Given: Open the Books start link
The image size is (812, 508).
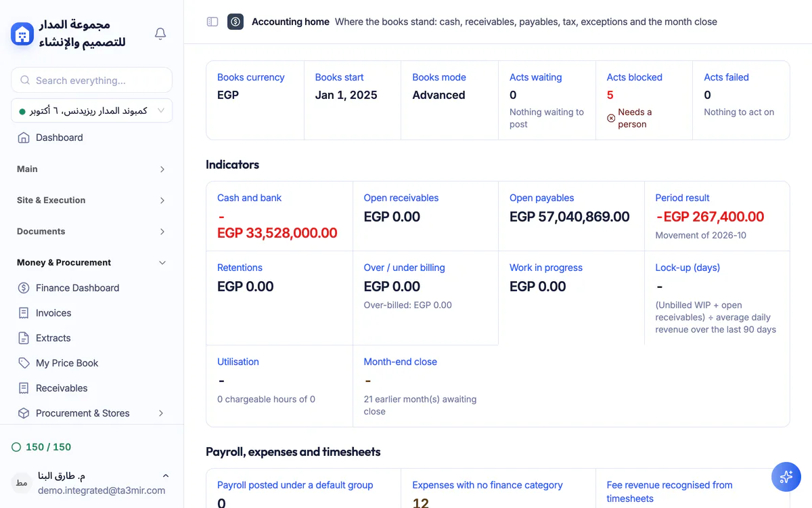Looking at the screenshot, I should tap(339, 77).
